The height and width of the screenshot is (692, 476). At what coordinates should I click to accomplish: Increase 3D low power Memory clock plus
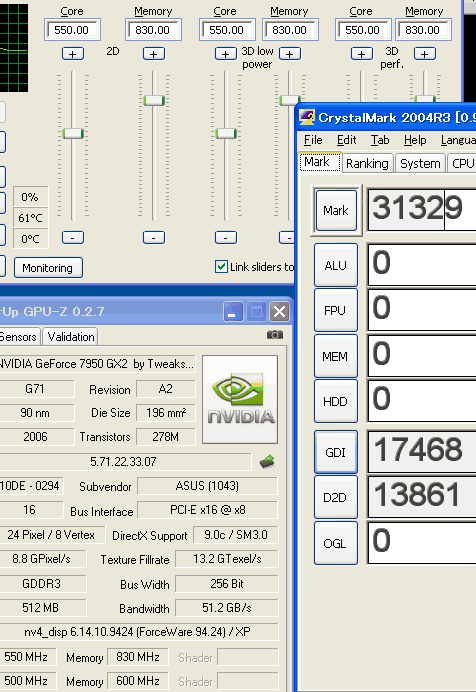[x=290, y=54]
